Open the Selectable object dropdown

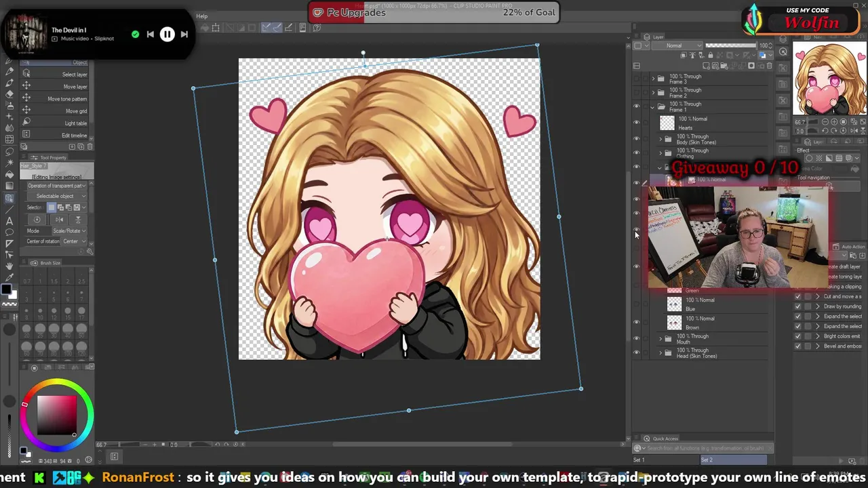[56, 197]
